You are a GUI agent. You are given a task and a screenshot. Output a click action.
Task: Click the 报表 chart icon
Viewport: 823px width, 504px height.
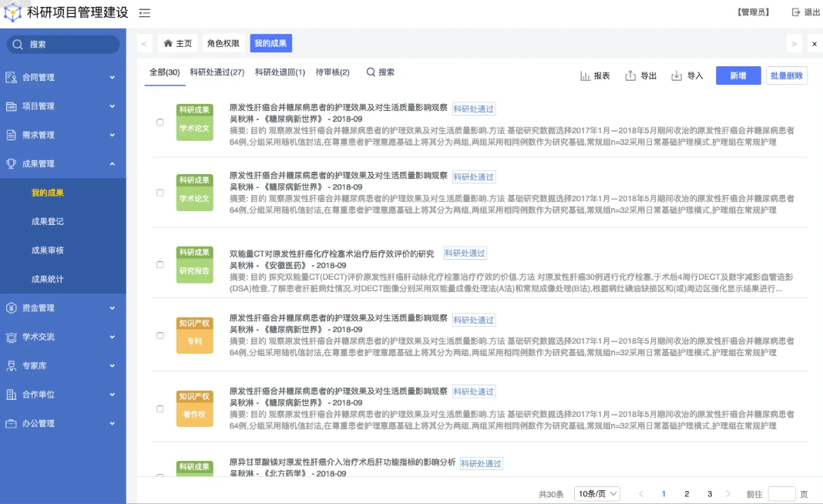[x=585, y=76]
